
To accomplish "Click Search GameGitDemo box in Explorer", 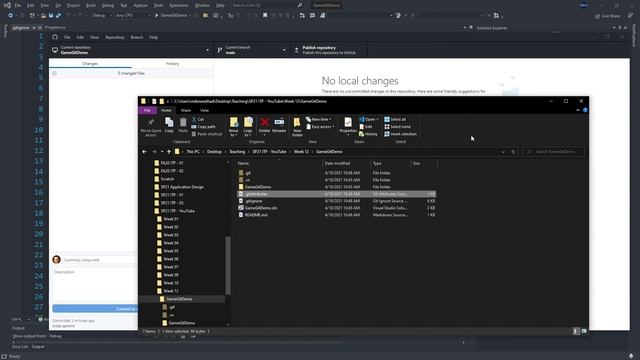I will [x=553, y=152].
